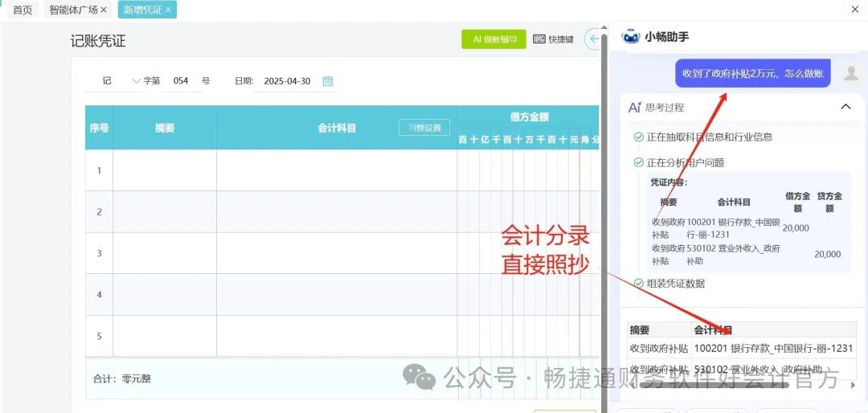868x413 pixels.
Task: Click the 习惯设置 button
Action: [424, 127]
